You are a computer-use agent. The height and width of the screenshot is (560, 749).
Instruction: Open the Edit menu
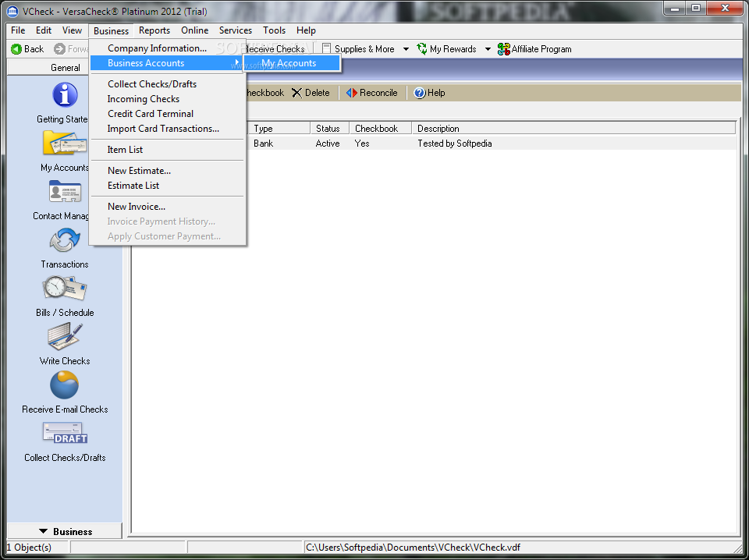click(x=44, y=30)
